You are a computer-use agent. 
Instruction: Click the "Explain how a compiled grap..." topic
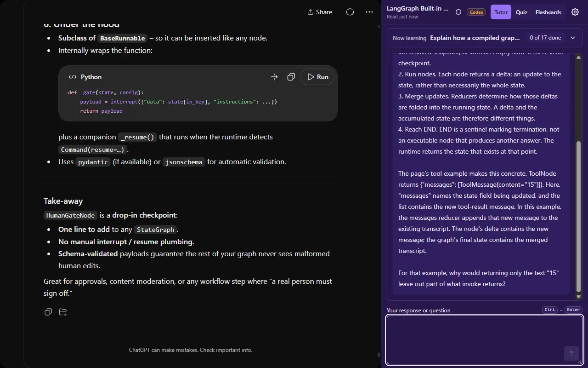pyautogui.click(x=475, y=38)
